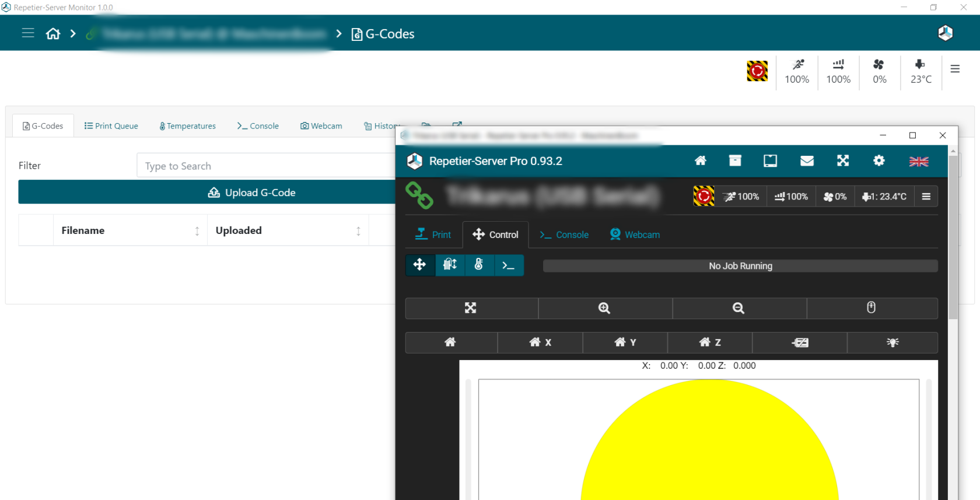This screenshot has width=980, height=500.
Task: Click the Repetier-Server Pro logo
Action: [x=415, y=161]
